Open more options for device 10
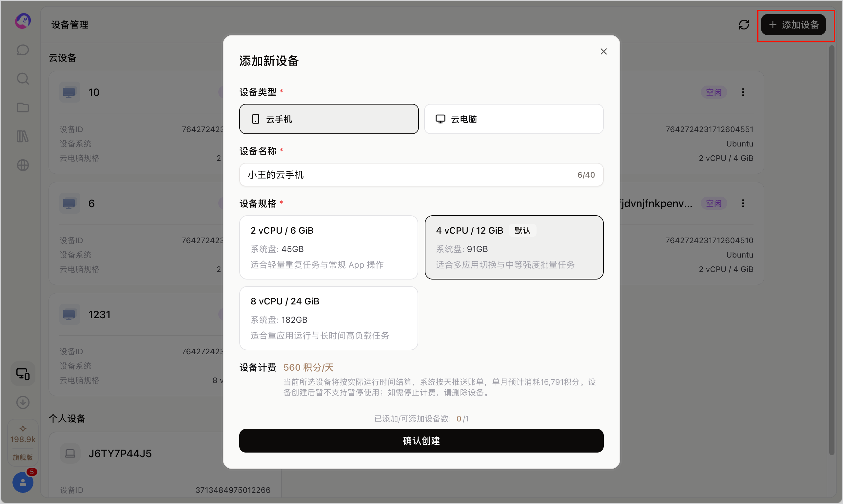843x504 pixels. [x=743, y=92]
